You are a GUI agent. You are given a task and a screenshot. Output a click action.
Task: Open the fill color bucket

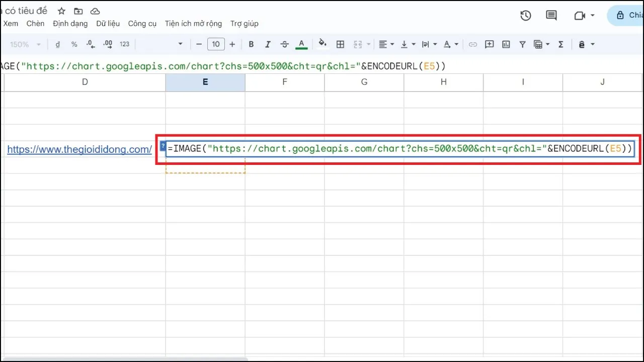(x=323, y=44)
